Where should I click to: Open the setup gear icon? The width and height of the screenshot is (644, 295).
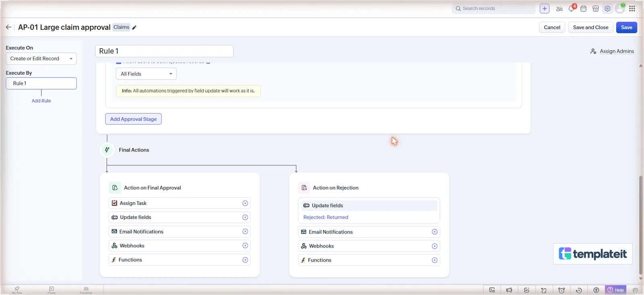click(607, 8)
